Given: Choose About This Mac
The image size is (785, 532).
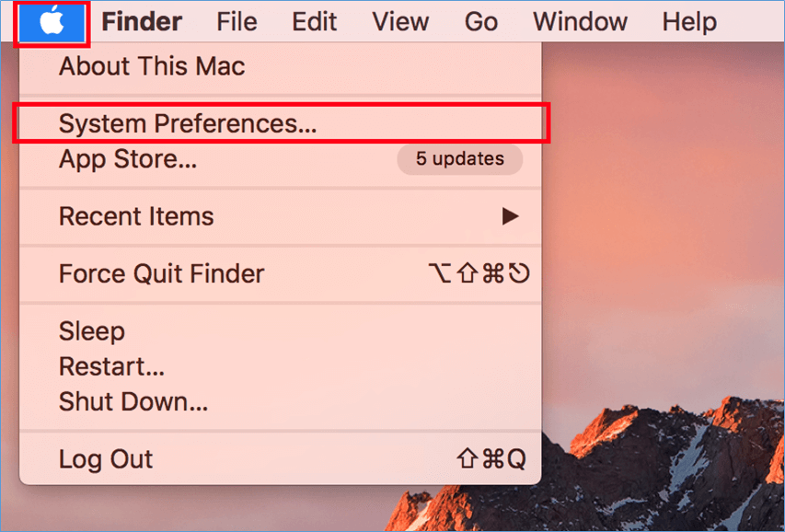Looking at the screenshot, I should pos(281,66).
